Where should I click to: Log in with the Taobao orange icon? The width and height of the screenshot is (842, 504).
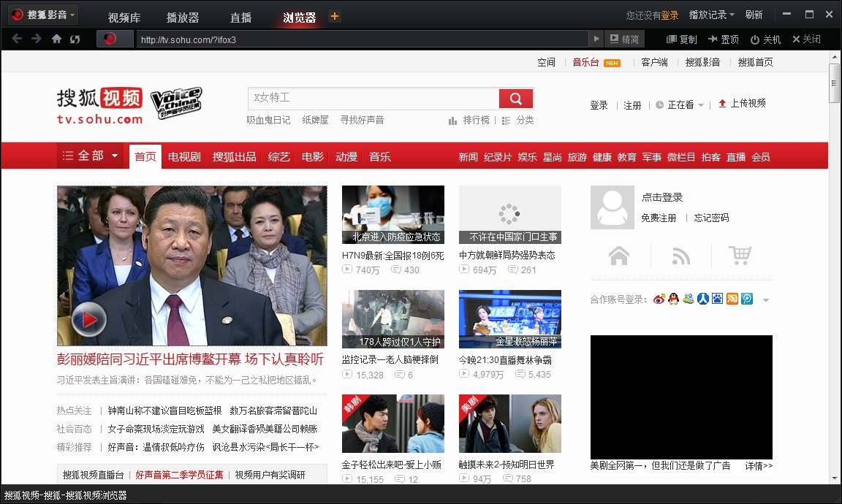click(732, 299)
